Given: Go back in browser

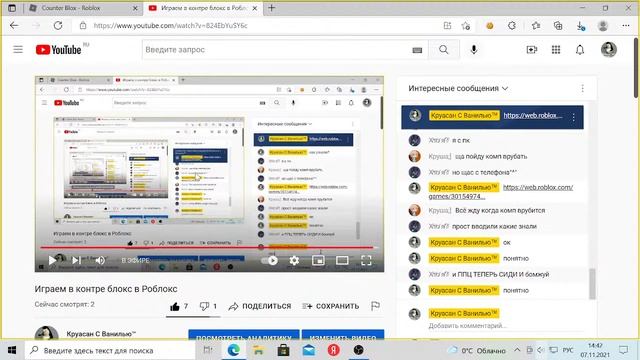Looking at the screenshot, I should 14,26.
